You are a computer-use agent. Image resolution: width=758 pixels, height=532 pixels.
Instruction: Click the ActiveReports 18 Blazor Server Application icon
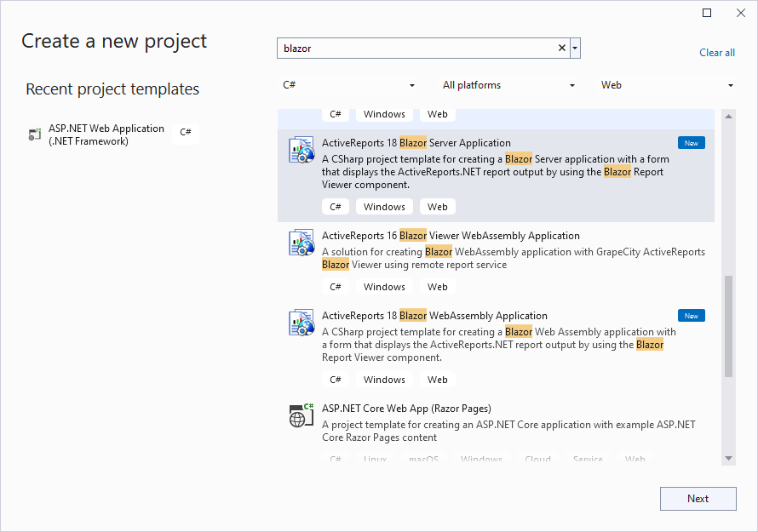[x=301, y=149]
